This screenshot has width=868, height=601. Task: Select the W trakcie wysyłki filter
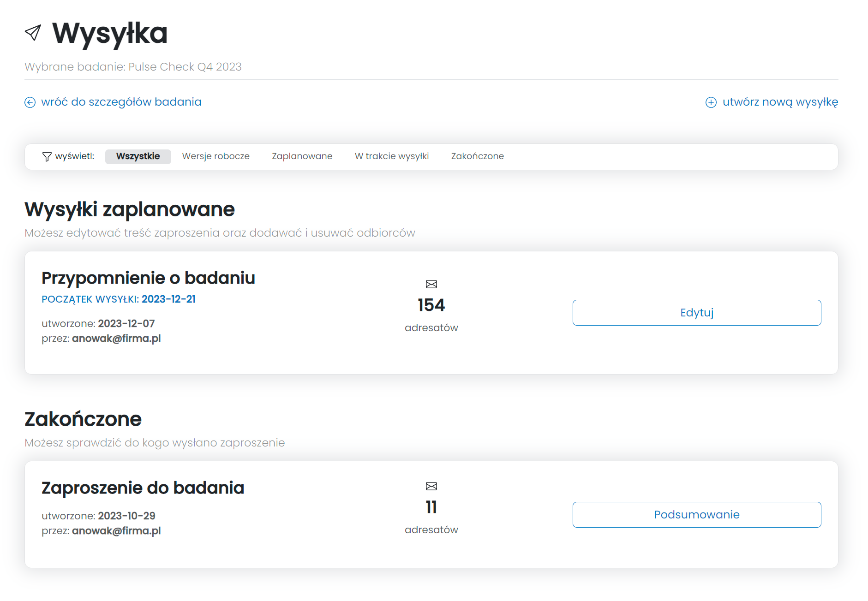pyautogui.click(x=392, y=156)
